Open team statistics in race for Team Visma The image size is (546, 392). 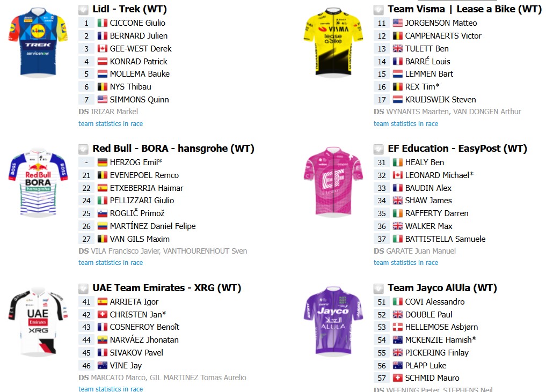coord(406,124)
